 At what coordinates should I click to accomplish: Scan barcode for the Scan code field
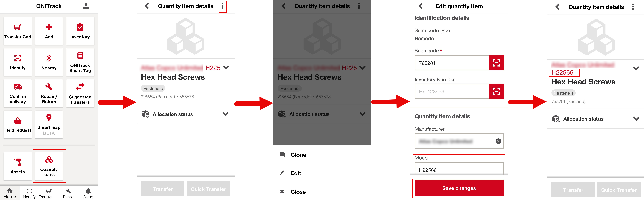pyautogui.click(x=496, y=63)
